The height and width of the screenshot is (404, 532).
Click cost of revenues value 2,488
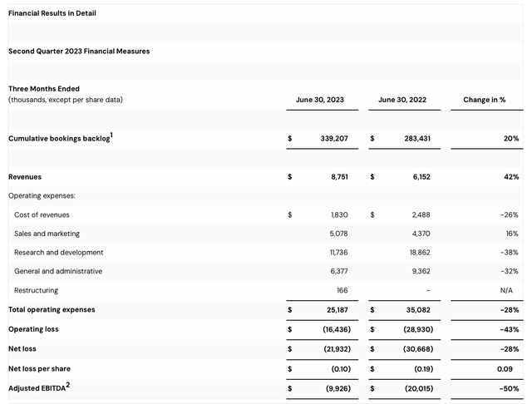coord(421,214)
